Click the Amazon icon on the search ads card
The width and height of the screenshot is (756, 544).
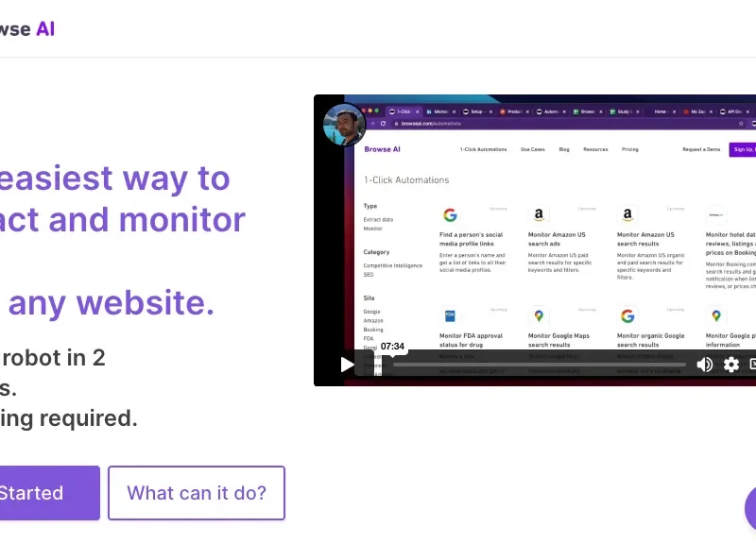pos(539,213)
